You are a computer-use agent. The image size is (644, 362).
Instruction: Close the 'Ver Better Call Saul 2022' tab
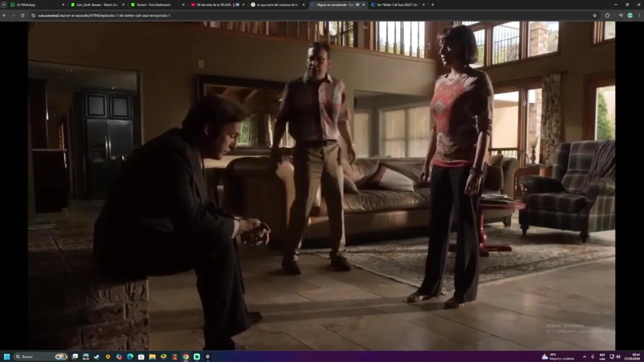tap(424, 5)
